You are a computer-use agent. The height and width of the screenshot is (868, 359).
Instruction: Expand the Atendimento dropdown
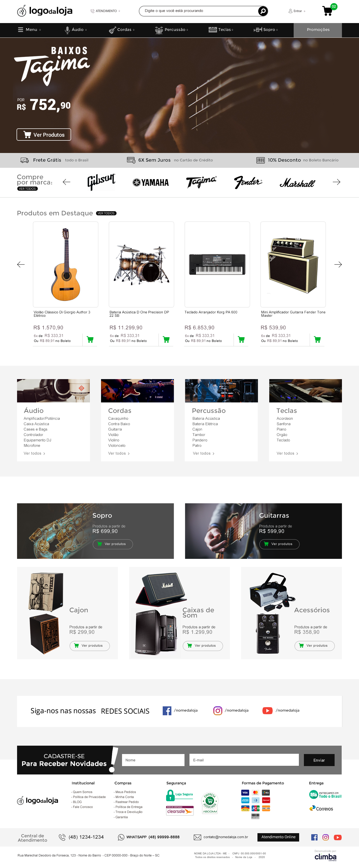click(x=105, y=11)
